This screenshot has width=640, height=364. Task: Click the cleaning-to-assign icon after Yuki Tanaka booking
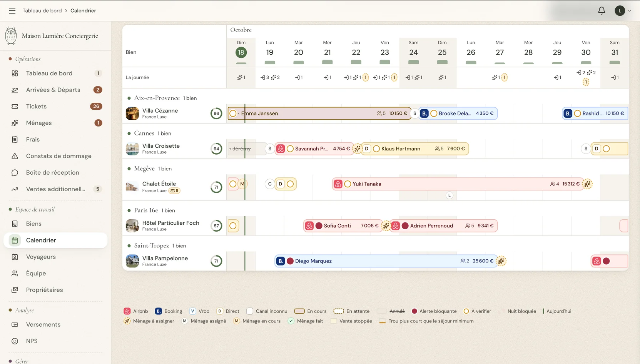tap(587, 184)
